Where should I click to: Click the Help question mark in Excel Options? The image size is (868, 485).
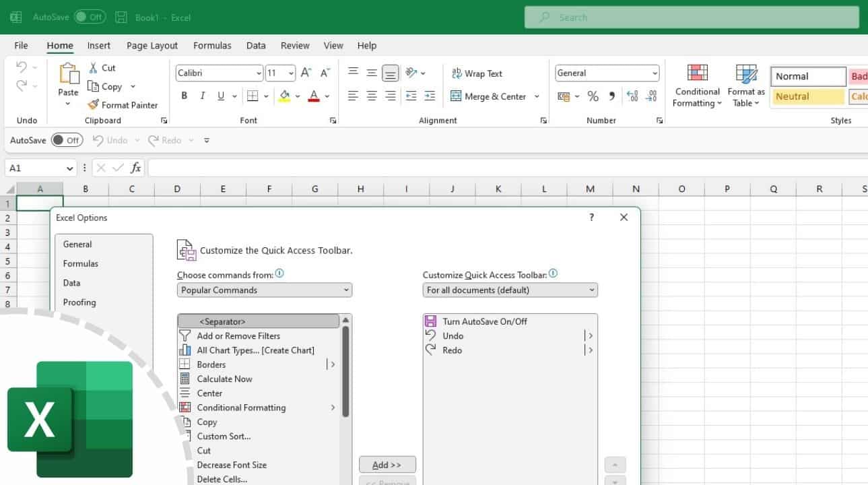pyautogui.click(x=591, y=217)
